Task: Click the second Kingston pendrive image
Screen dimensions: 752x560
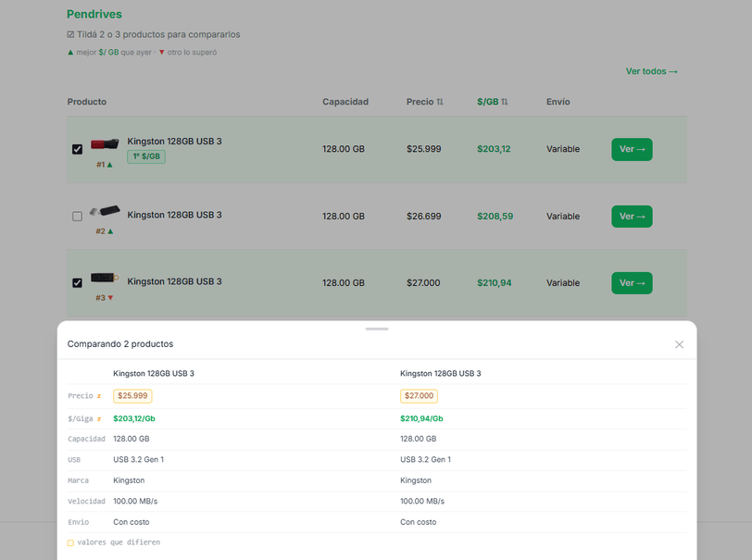Action: tap(105, 210)
